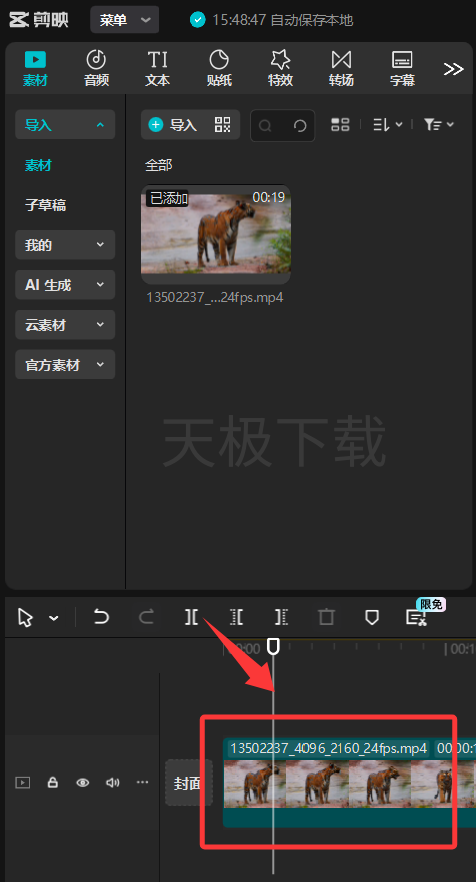Image resolution: width=476 pixels, height=882 pixels.
Task: Open the 贴纸 stickers panel
Action: (x=219, y=68)
